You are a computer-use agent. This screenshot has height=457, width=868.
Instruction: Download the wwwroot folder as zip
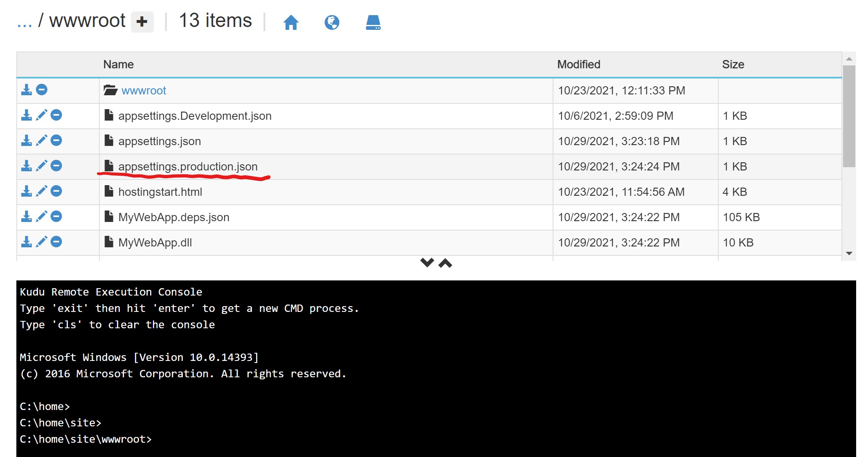(27, 90)
